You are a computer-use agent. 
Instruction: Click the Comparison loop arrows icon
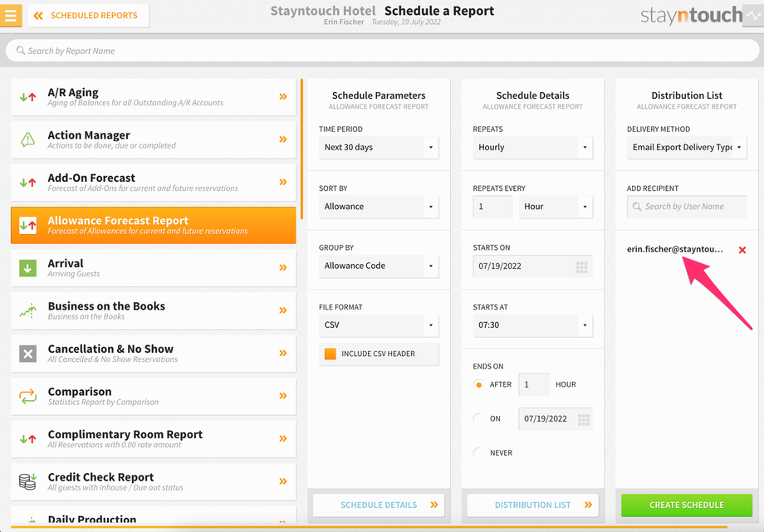pyautogui.click(x=27, y=396)
